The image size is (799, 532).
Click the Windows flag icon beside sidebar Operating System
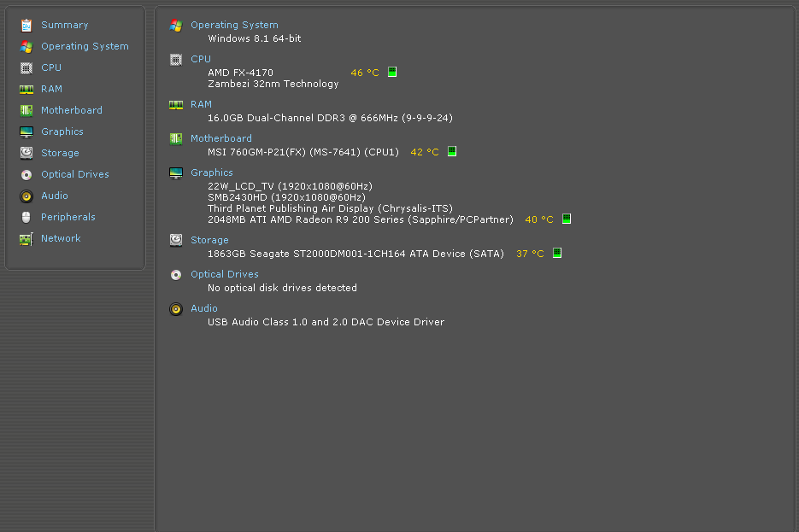click(x=26, y=46)
